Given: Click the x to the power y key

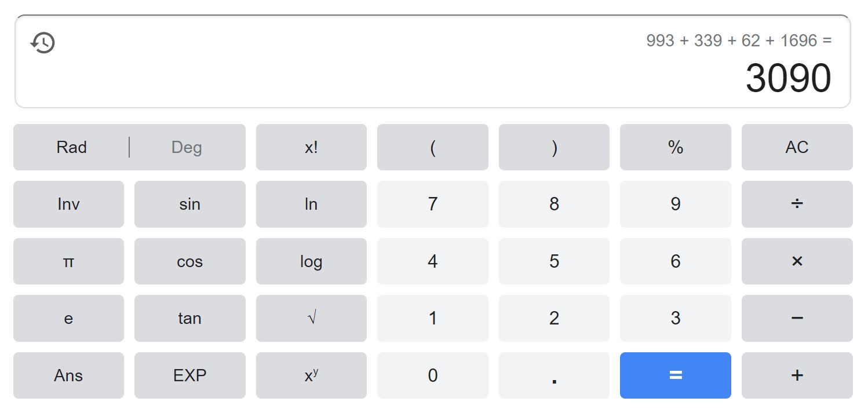Looking at the screenshot, I should pos(311,375).
